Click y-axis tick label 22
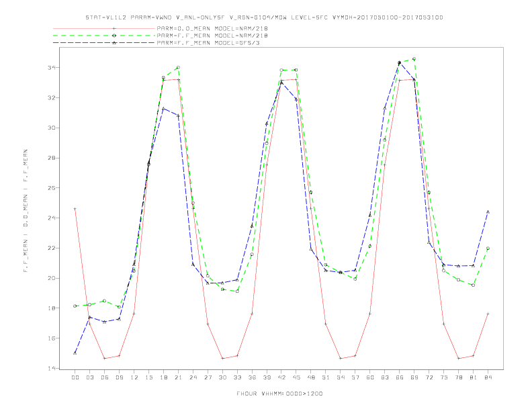 point(52,248)
